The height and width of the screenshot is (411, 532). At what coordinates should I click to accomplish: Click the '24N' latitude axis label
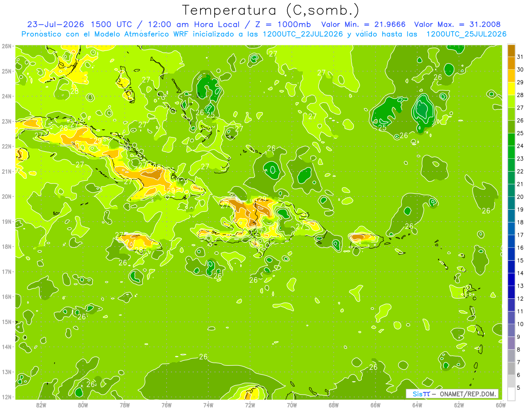pyautogui.click(x=7, y=96)
